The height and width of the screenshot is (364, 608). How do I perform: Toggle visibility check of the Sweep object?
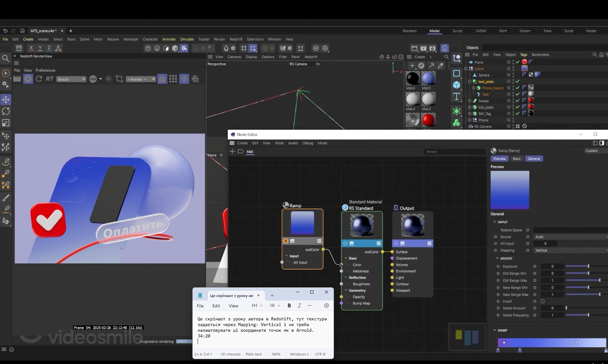coord(517,101)
